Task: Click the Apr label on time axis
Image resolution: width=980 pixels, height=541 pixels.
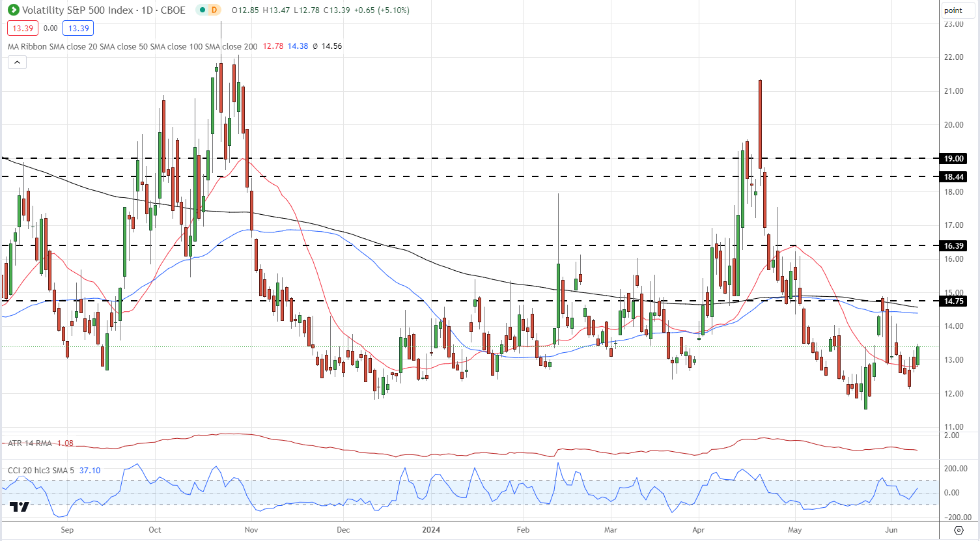Action: (699, 530)
